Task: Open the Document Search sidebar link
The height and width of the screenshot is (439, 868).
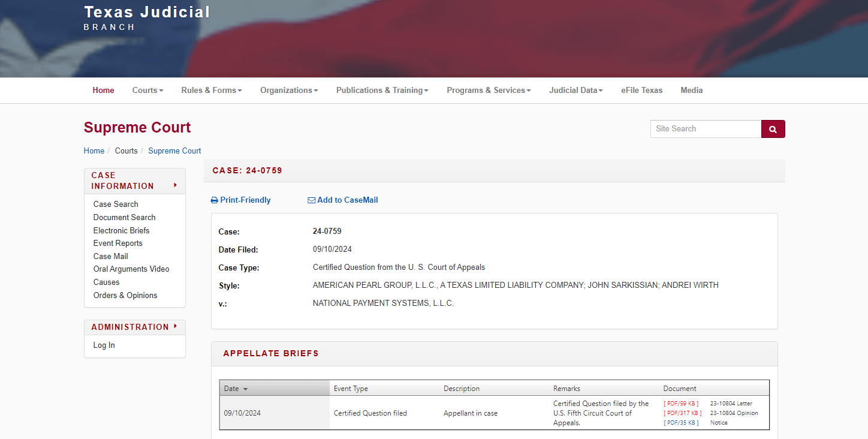Action: [x=124, y=218]
